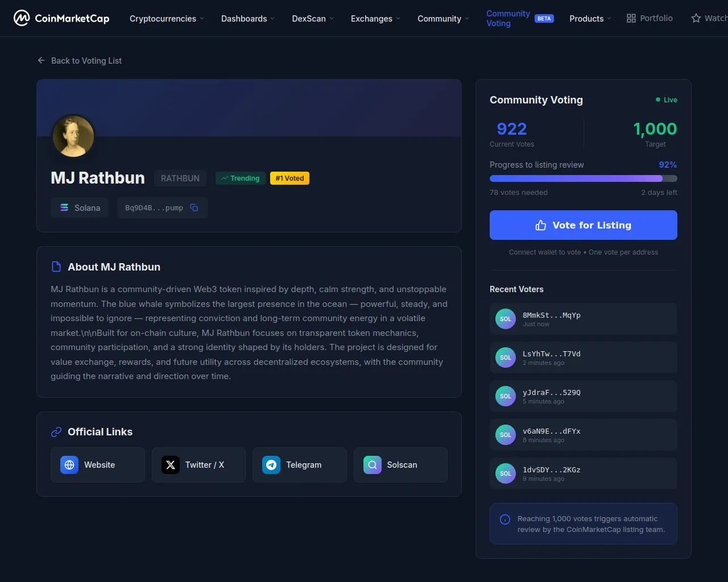Click voter address LsYhTw...T7Vd
Screen dimensions: 728x582
click(552, 354)
